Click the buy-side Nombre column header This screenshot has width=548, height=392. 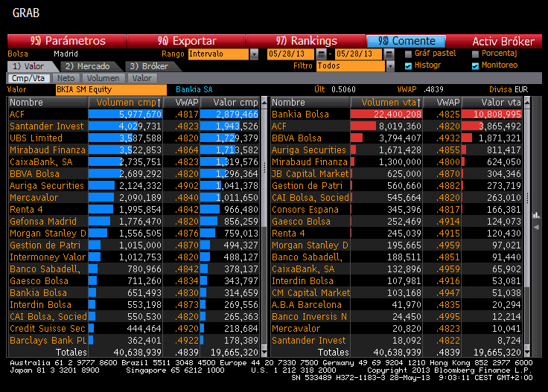(x=48, y=103)
